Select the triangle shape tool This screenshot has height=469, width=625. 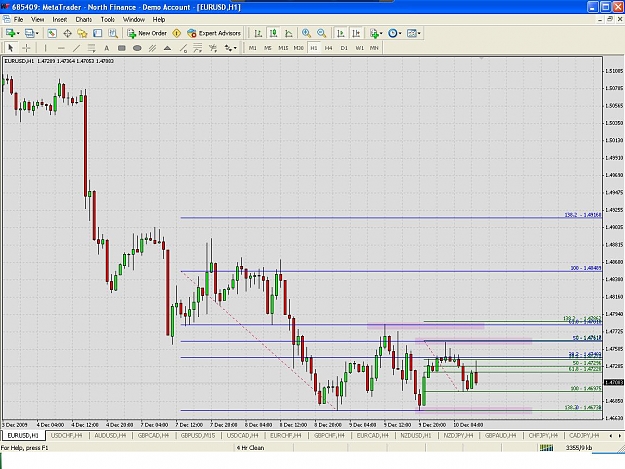click(167, 48)
